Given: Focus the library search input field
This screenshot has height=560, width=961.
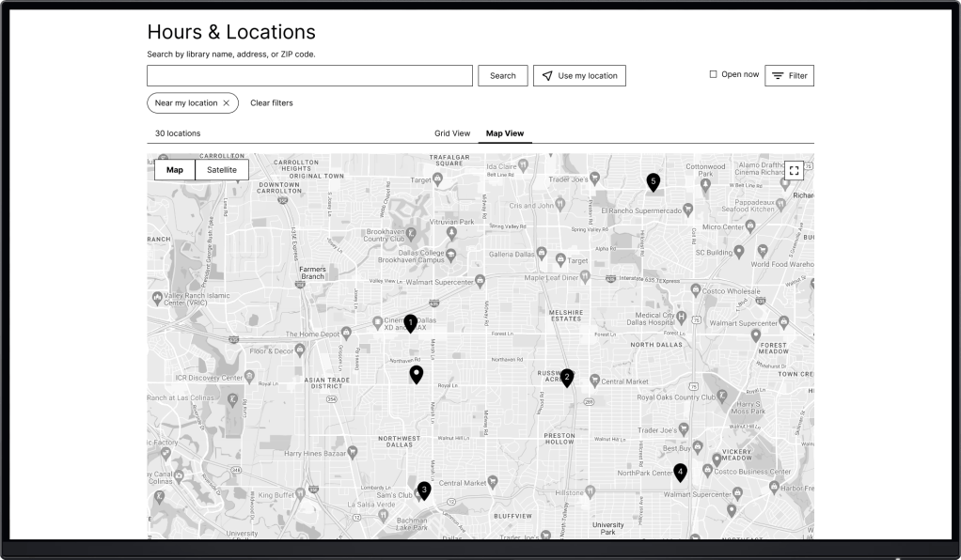Looking at the screenshot, I should pos(309,76).
